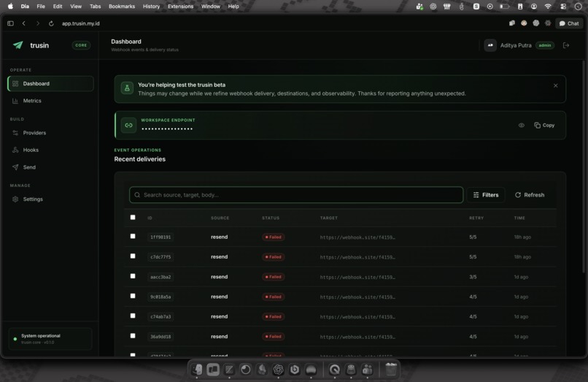This screenshot has height=382, width=588.
Task: Dismiss the beta banner with X
Action: (x=555, y=85)
